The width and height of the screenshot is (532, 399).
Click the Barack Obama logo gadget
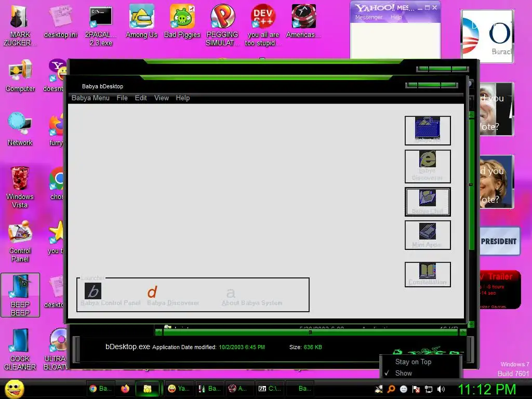pyautogui.click(x=487, y=36)
